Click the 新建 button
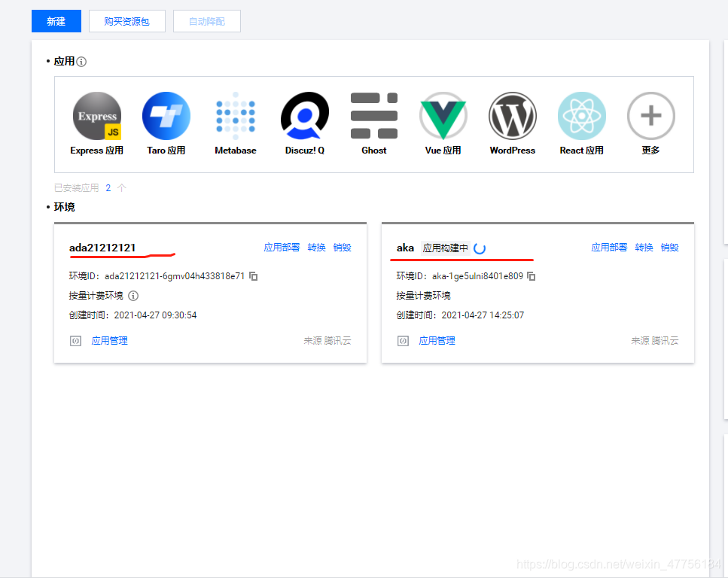This screenshot has width=728, height=578. click(x=56, y=21)
